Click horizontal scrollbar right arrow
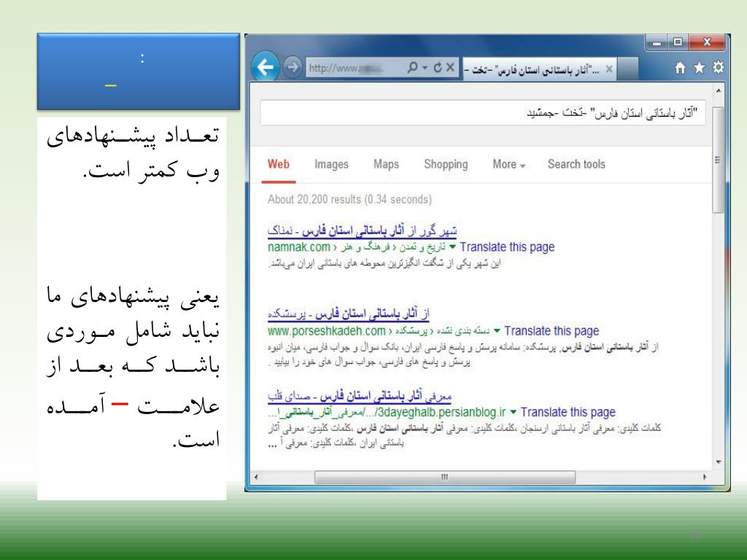The height and width of the screenshot is (560, 747). 705,477
